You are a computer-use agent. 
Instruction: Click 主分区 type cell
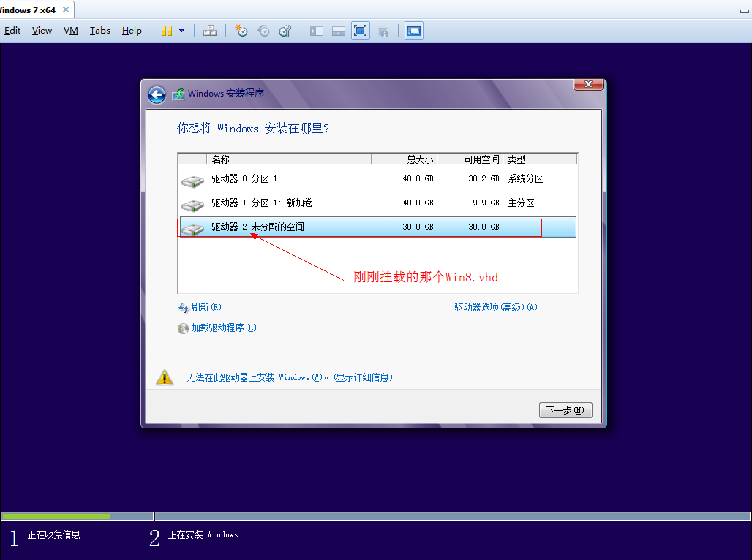[x=521, y=203]
